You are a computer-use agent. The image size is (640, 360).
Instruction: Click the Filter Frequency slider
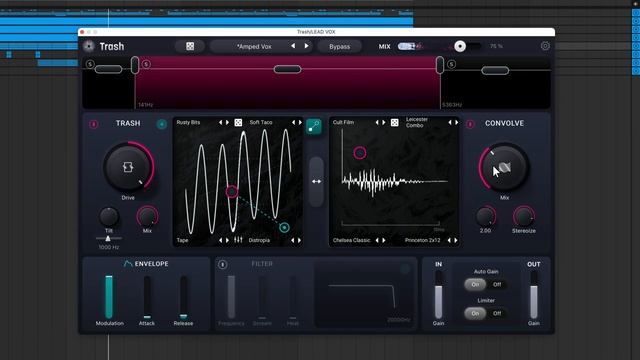(231, 297)
